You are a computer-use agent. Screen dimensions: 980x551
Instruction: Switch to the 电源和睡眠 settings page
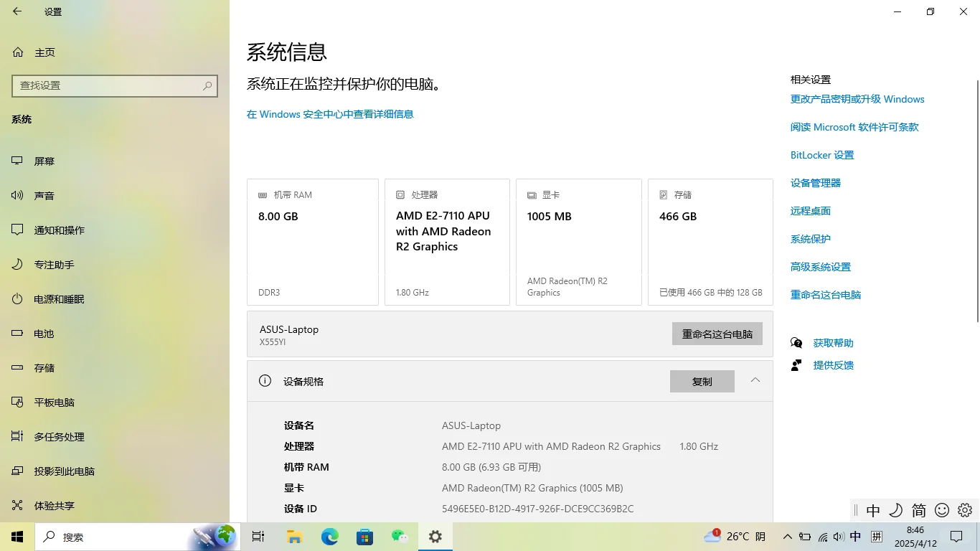(59, 298)
